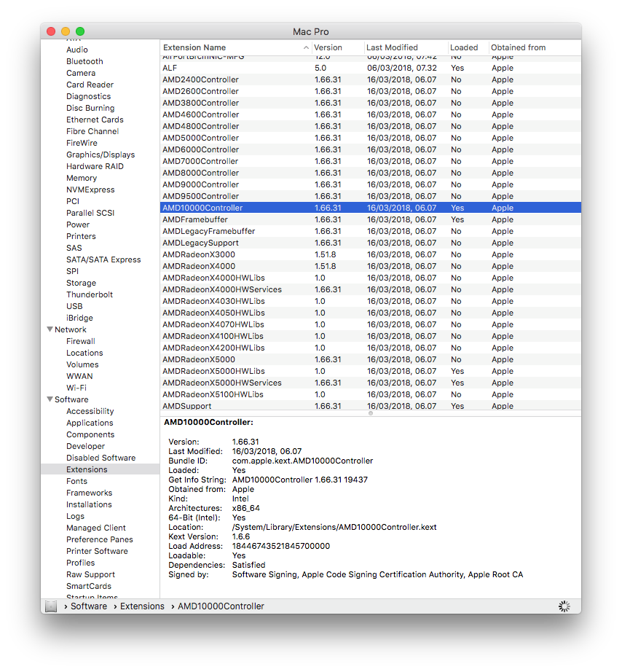
Task: Click the Bundle ID value com.apple.kext.AMD10000Controller
Action: pos(302,461)
